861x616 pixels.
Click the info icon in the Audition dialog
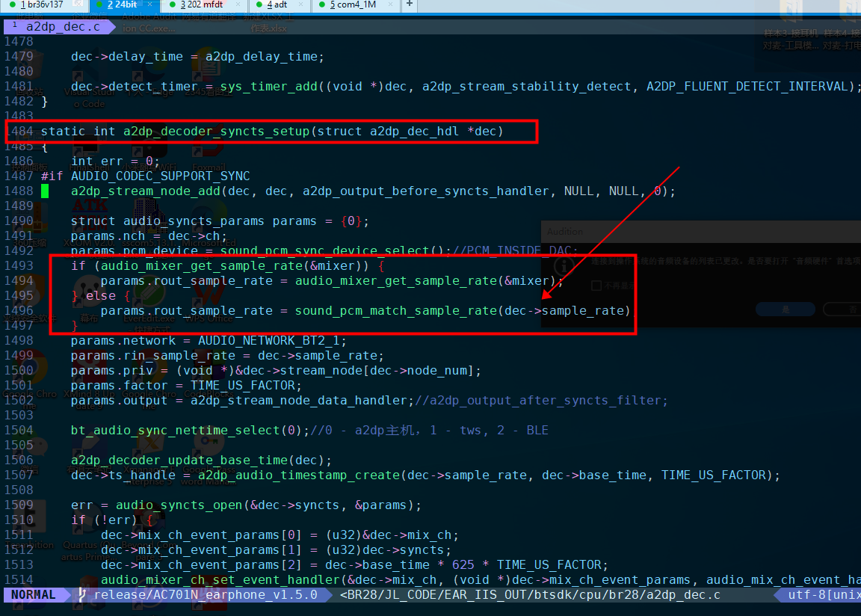click(x=564, y=267)
